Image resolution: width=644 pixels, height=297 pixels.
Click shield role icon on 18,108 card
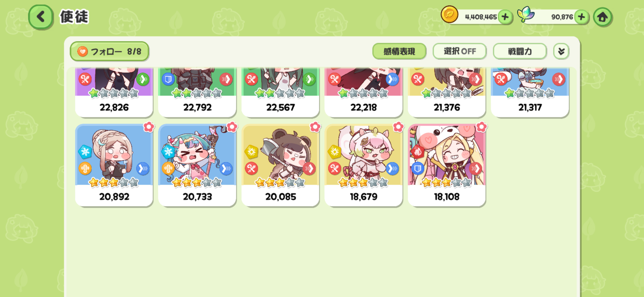417,168
